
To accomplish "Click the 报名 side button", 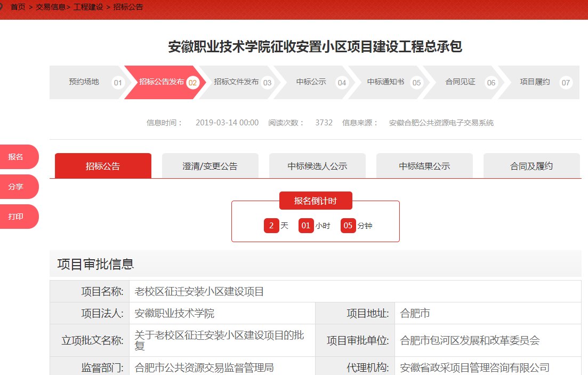I will point(17,157).
